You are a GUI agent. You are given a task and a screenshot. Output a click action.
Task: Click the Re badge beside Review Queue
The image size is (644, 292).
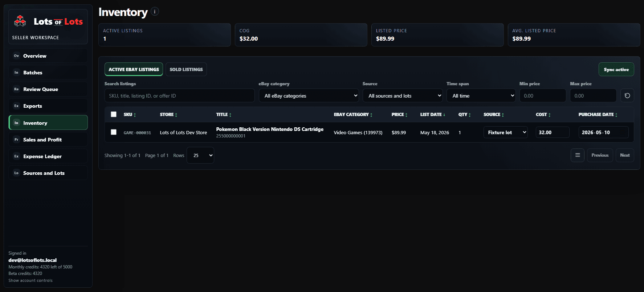pos(16,89)
